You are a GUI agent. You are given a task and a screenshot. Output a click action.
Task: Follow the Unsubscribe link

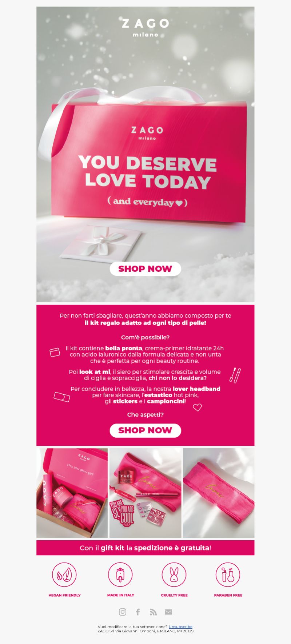(180, 627)
